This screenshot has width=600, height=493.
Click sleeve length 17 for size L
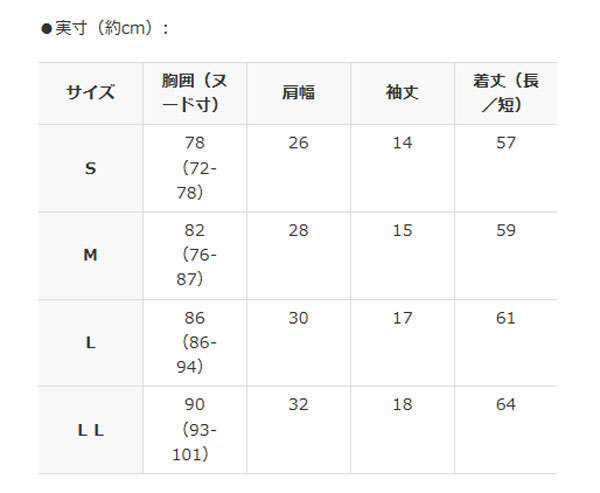click(x=402, y=318)
